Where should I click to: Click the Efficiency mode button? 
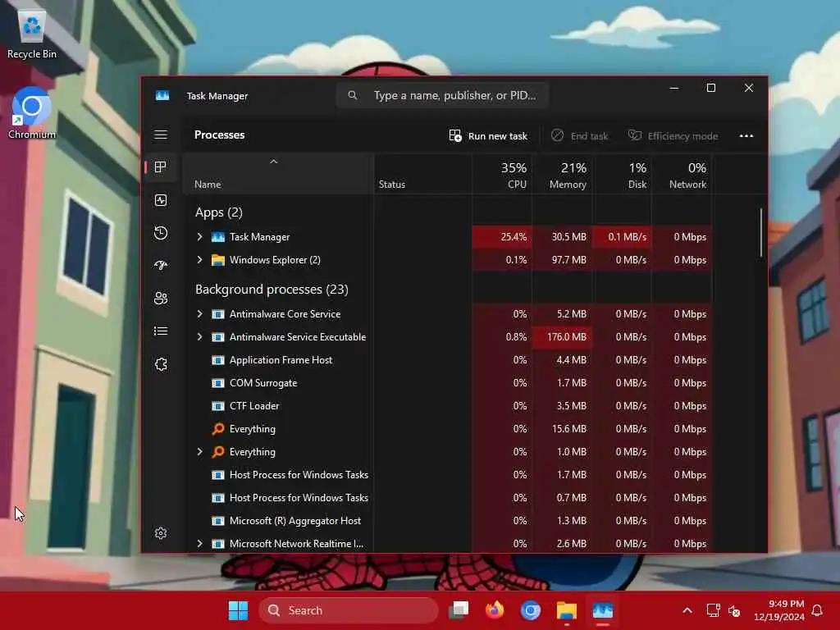coord(673,136)
